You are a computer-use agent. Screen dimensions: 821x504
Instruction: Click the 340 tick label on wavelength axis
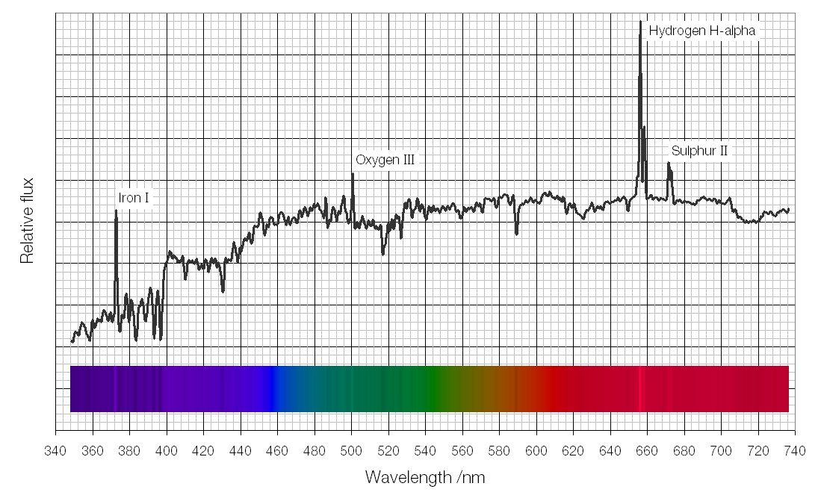[55, 450]
